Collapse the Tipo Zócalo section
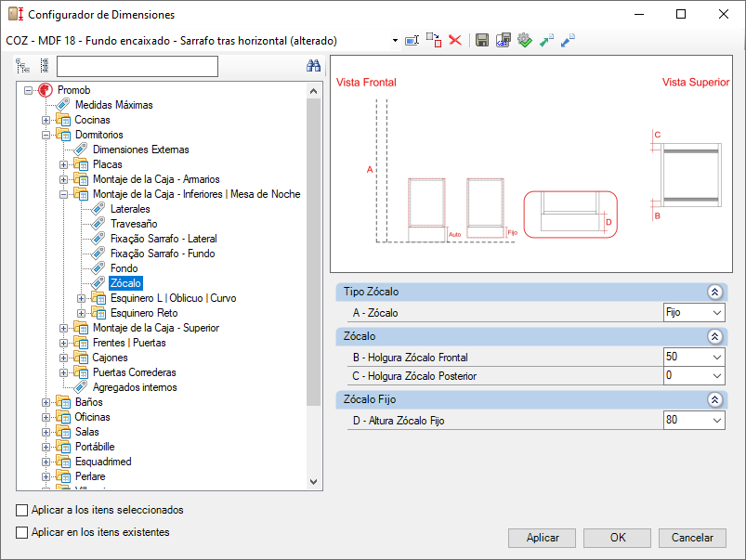This screenshot has height=560, width=746. [x=714, y=293]
